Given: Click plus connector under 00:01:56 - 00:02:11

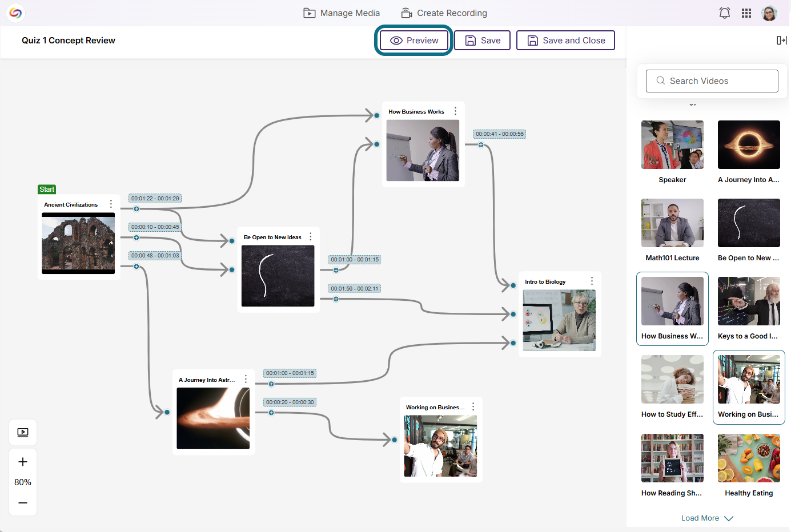Looking at the screenshot, I should pyautogui.click(x=336, y=299).
